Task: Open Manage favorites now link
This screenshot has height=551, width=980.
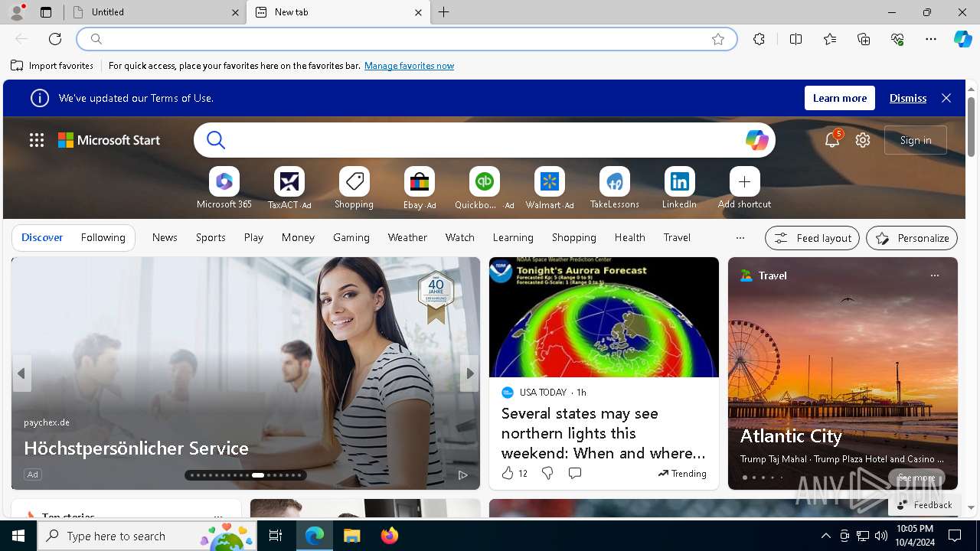Action: 409,66
